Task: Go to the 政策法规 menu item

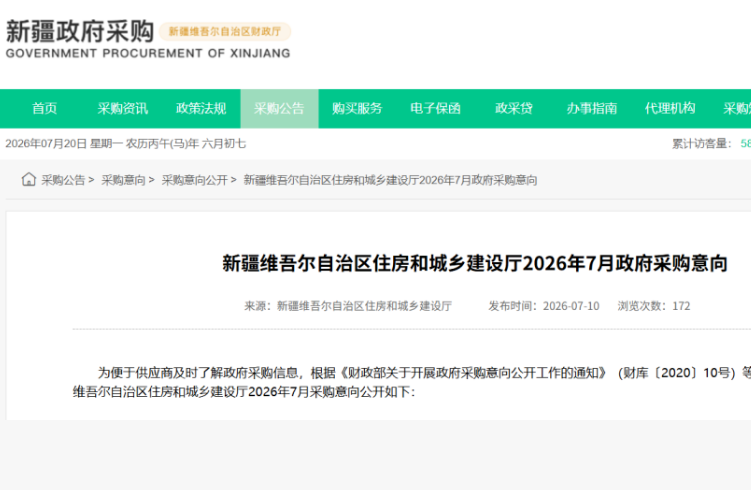Action: tap(201, 109)
